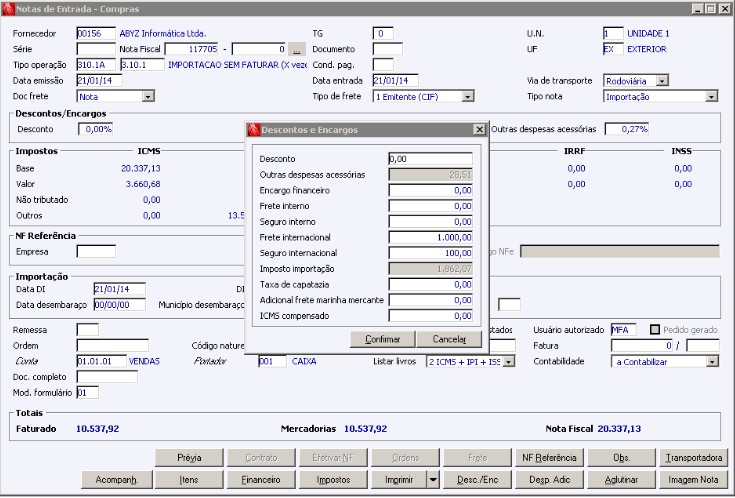Click Outras despesas acessórias percentage field
Screen dimensions: 735x498
click(x=627, y=129)
